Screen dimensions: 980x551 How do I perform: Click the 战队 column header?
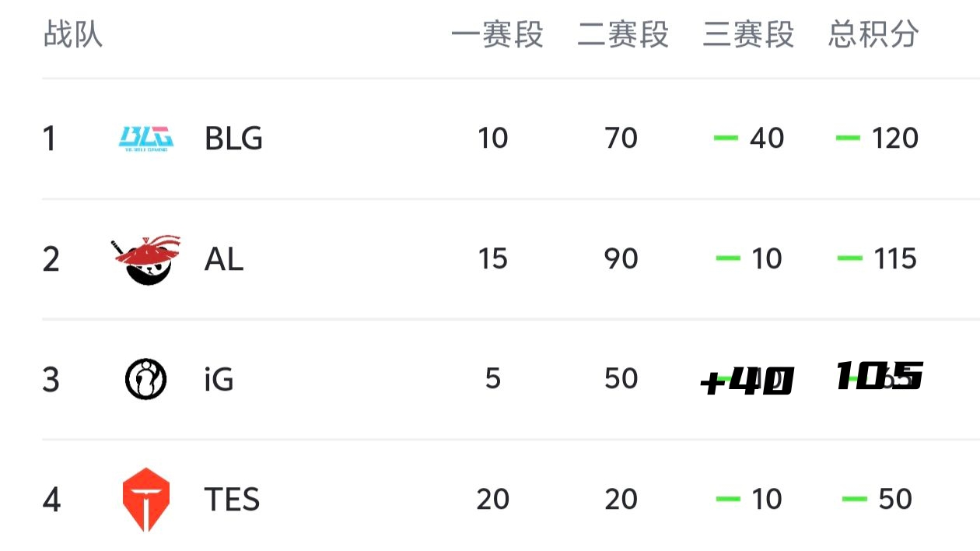(73, 35)
